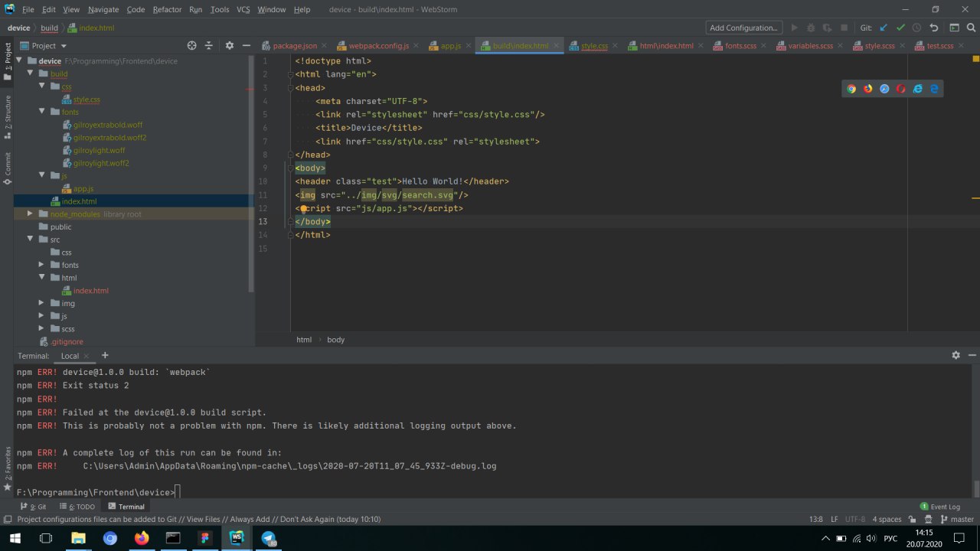Collapse all in Project panel
980x551 pixels.
208,46
